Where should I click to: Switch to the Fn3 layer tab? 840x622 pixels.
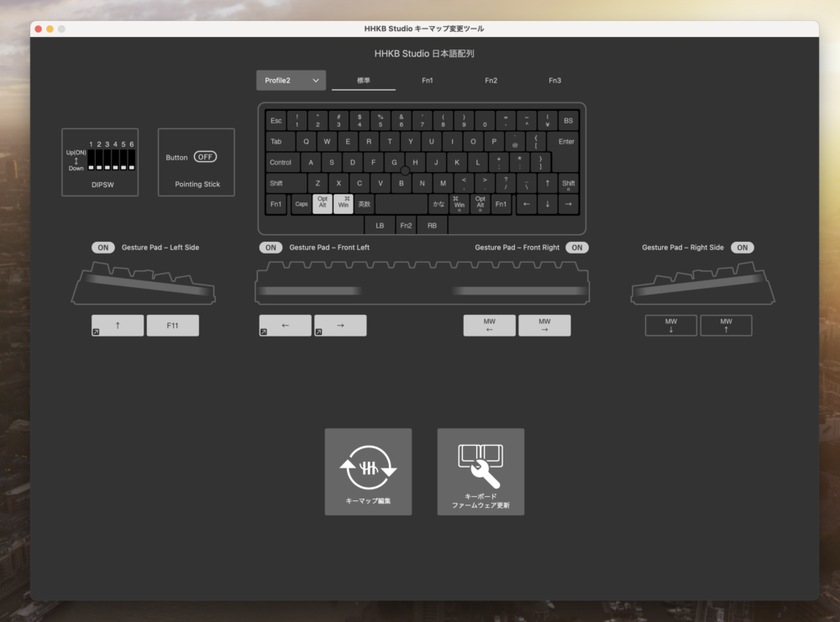click(x=554, y=81)
